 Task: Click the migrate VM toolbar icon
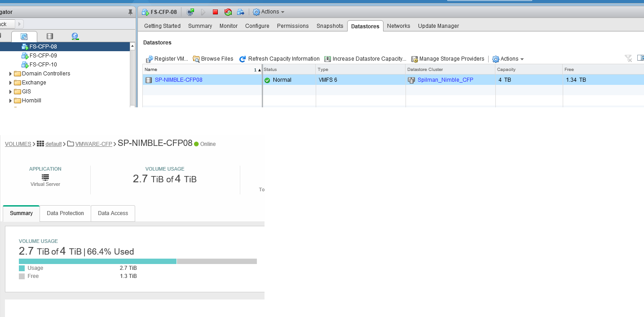(x=241, y=12)
